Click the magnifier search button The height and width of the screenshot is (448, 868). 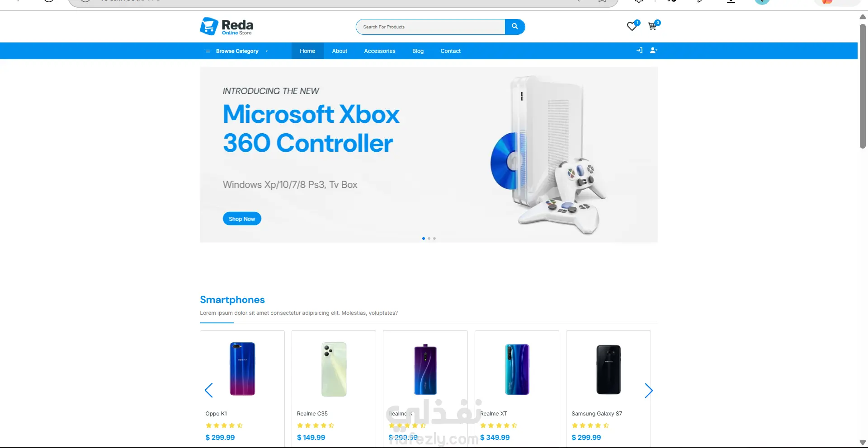click(x=514, y=27)
